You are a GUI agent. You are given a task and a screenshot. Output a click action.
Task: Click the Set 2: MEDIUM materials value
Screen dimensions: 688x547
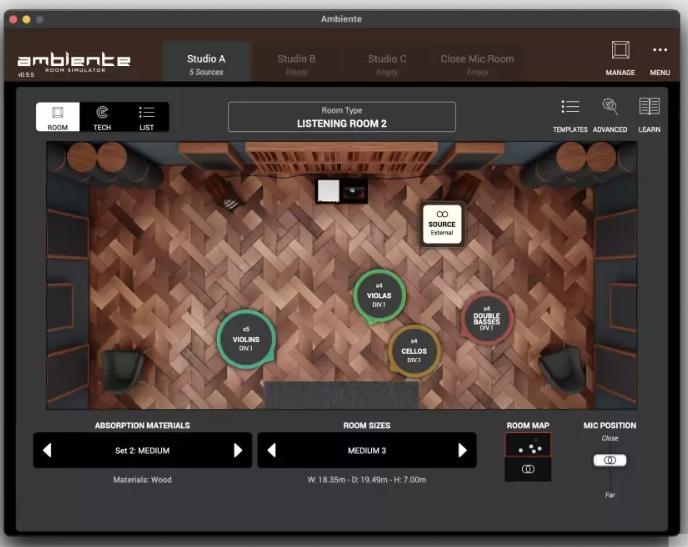pyautogui.click(x=142, y=450)
